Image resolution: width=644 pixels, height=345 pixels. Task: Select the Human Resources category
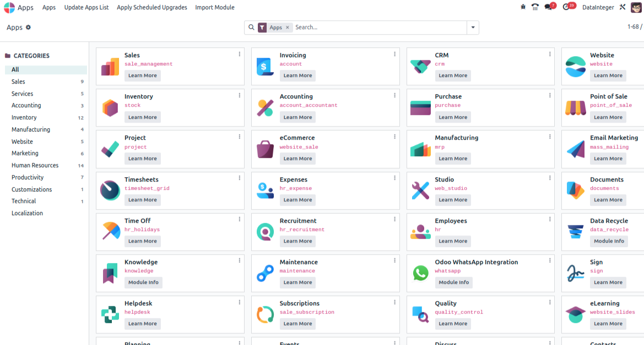(34, 165)
